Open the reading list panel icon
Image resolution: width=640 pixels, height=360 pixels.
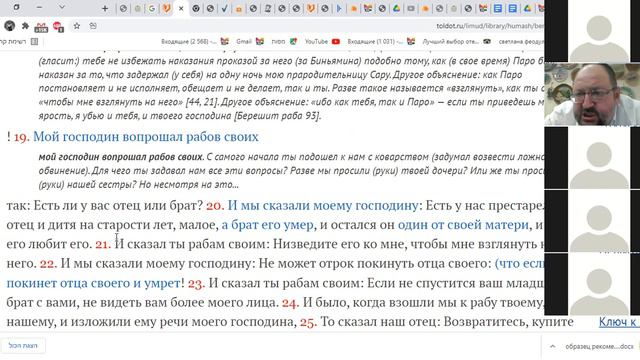coord(34,41)
